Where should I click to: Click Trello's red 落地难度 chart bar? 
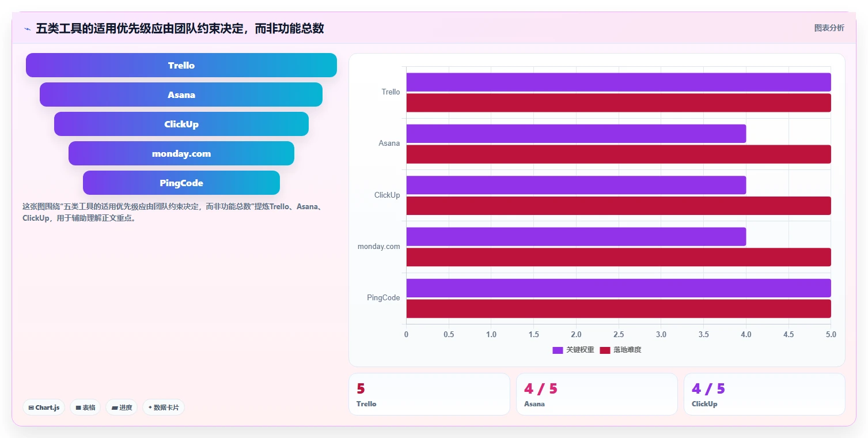(619, 103)
